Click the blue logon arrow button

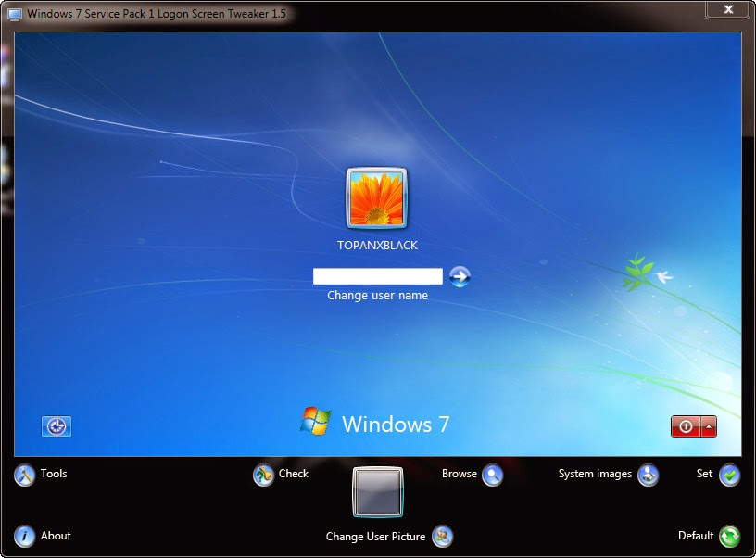pyautogui.click(x=460, y=276)
